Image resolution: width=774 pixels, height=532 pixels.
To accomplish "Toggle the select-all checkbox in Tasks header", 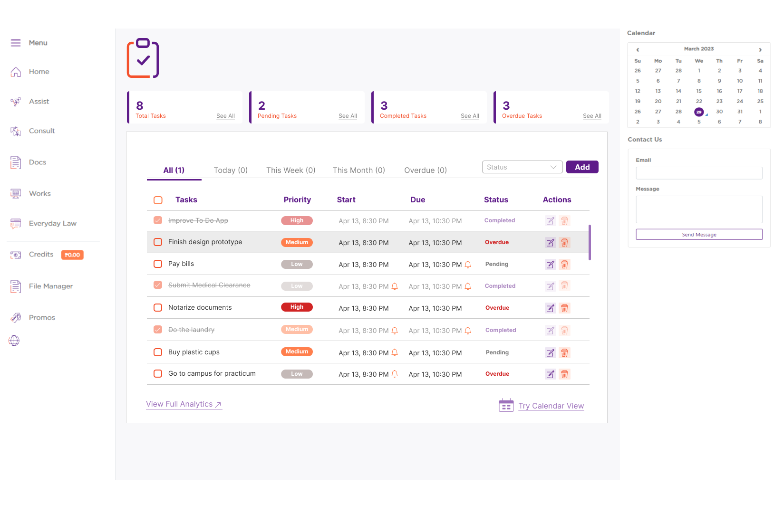I will [158, 200].
